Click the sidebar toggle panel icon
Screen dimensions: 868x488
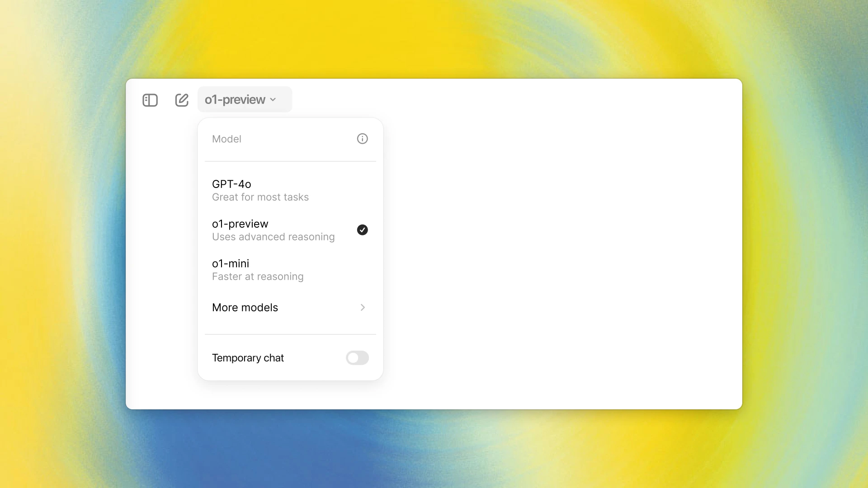[150, 99]
